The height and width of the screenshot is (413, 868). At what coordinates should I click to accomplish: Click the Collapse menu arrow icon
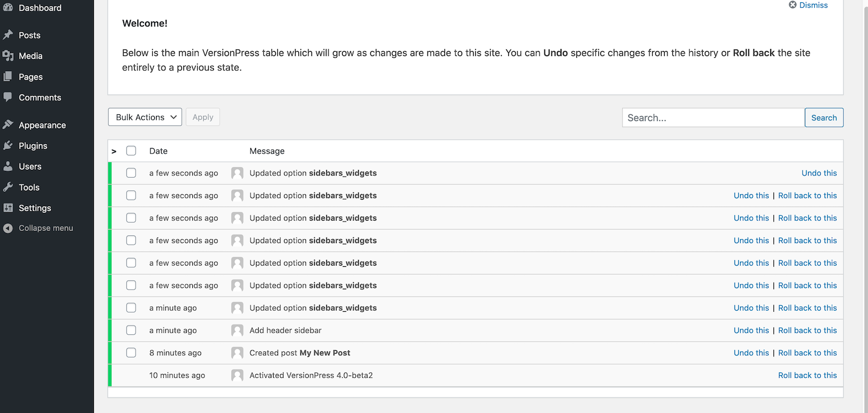8,228
